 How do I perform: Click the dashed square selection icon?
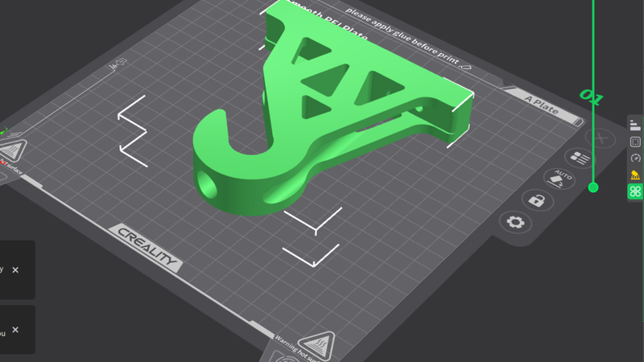coord(635,142)
